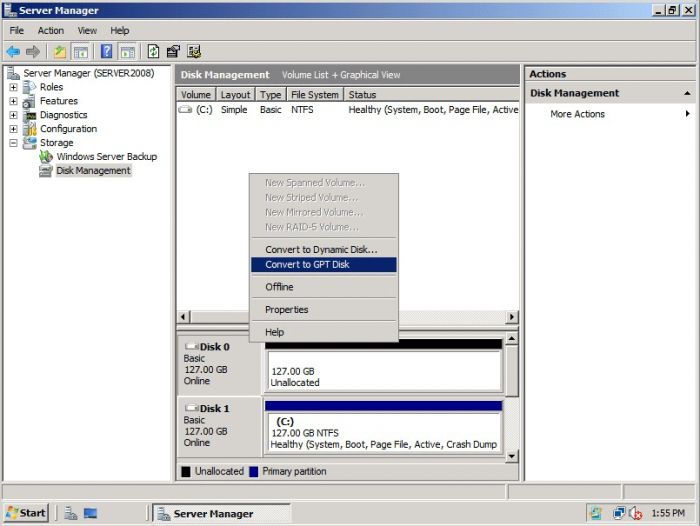Sort by the File System column header
The height and width of the screenshot is (526, 700).
coord(315,95)
